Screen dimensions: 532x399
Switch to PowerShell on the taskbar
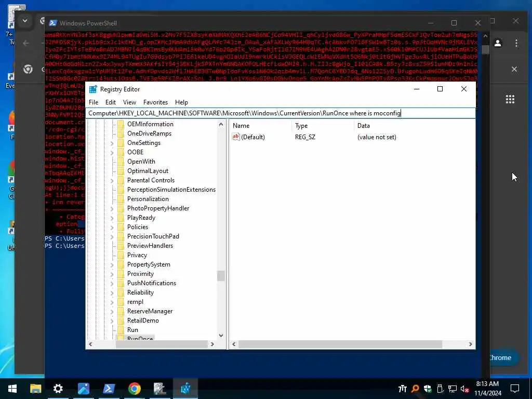point(109,389)
